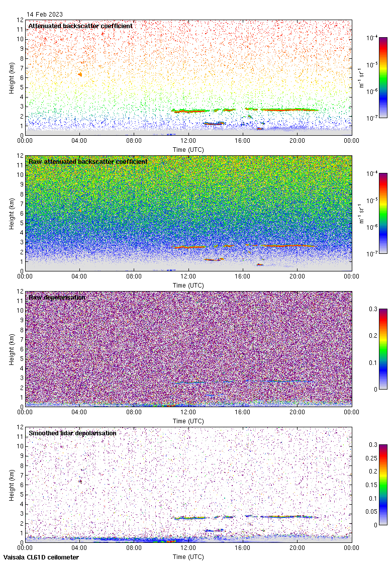Click the "Height (km)" axis label of the raw depolarisation plot
Viewport: 392px width, 563px height.
click(11, 349)
